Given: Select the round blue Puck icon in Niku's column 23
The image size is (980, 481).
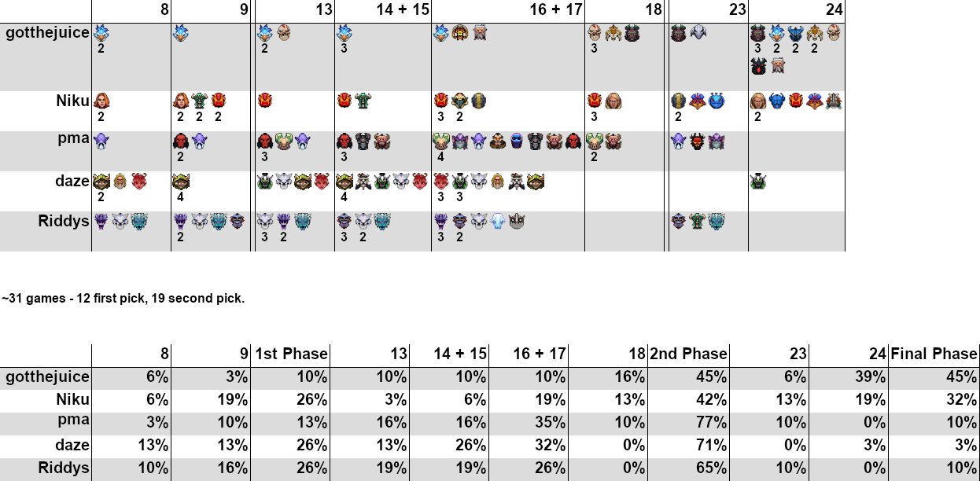Looking at the screenshot, I should pos(716,101).
